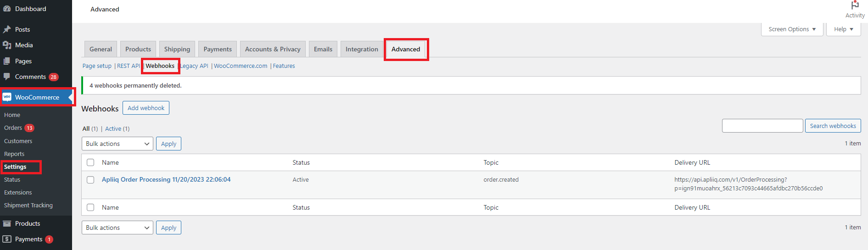Image resolution: width=868 pixels, height=250 pixels.
Task: Open the WooCommerce.com sub-section link
Action: [241, 66]
